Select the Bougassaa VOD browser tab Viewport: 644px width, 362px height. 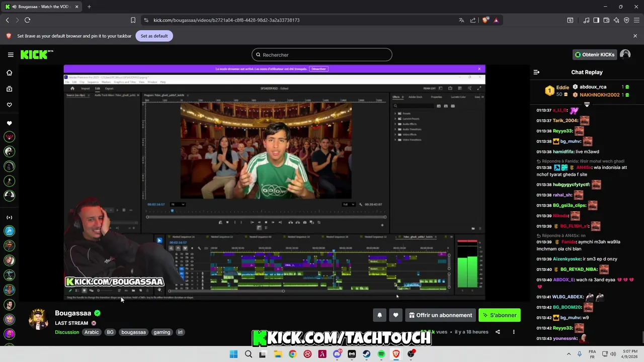43,7
